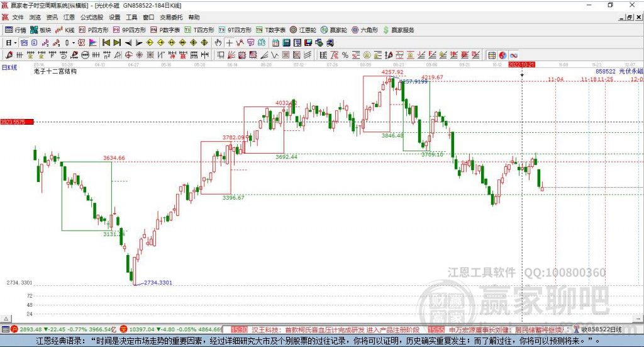Toggle the infinity symbol tool

(514, 55)
